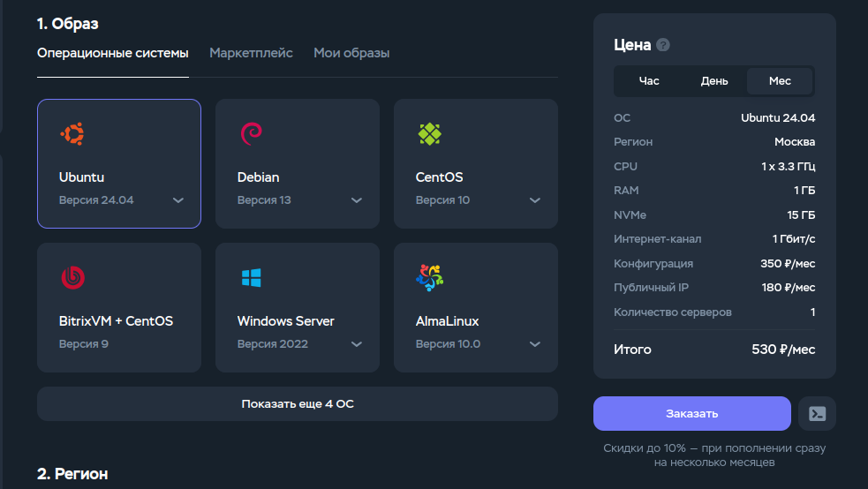This screenshot has width=868, height=489.
Task: Click the Windows Server logo icon
Action: (x=251, y=278)
